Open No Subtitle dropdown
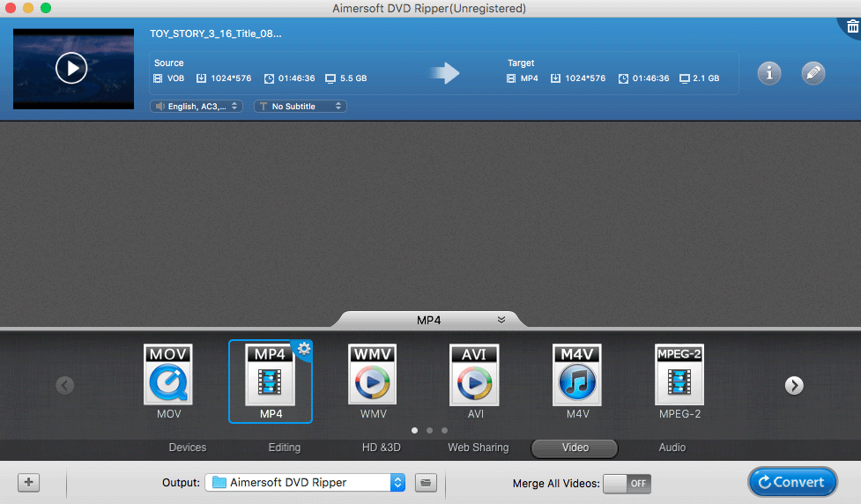Viewport: 861px width, 504px height. 301,106
